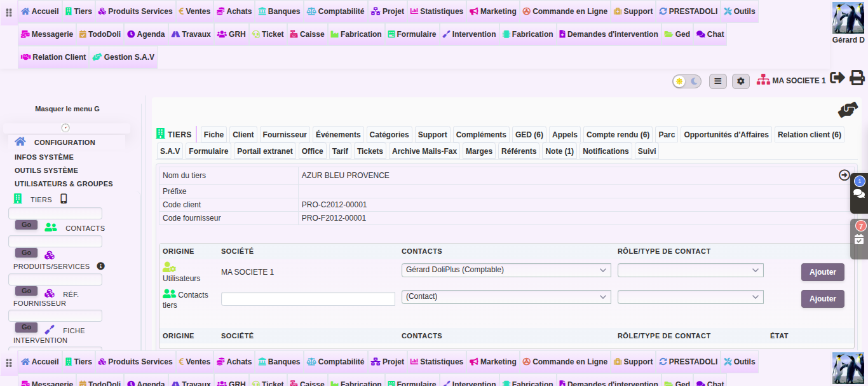Open the chat bubbles widget with badge 1

[859, 193]
